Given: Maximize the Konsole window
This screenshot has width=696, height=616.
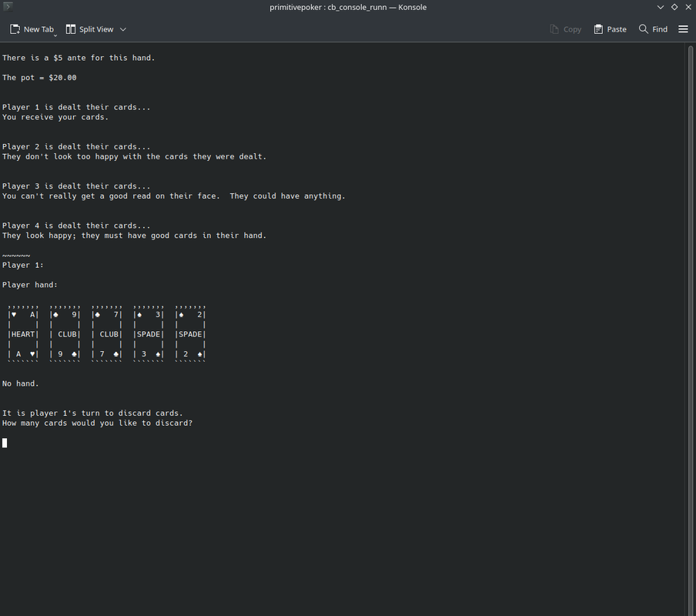Looking at the screenshot, I should click(x=674, y=7).
